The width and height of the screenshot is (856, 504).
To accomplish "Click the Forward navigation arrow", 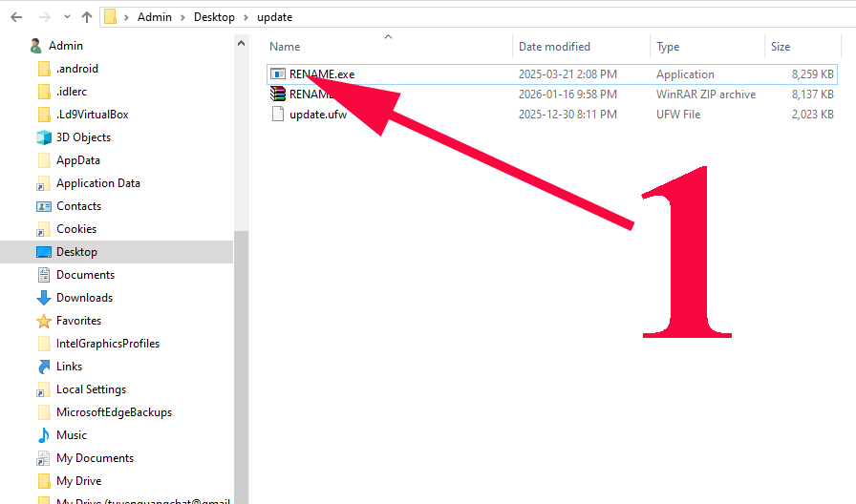I will 42,17.
